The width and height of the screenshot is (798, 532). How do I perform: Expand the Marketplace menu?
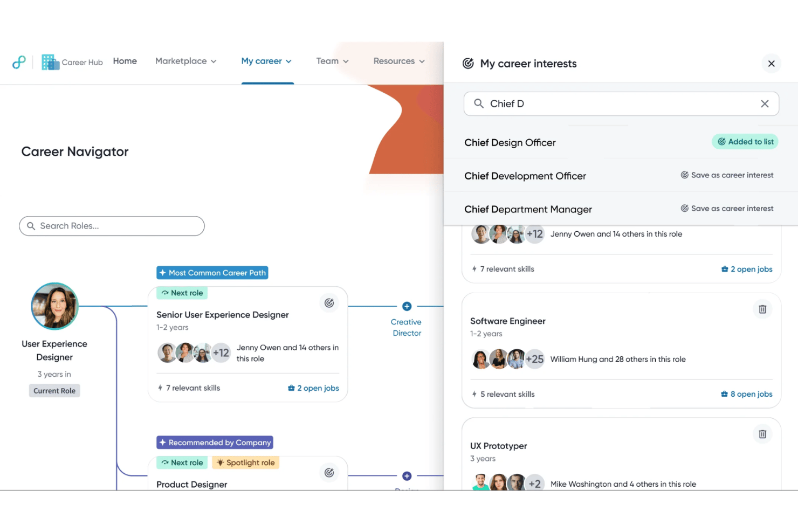tap(185, 61)
